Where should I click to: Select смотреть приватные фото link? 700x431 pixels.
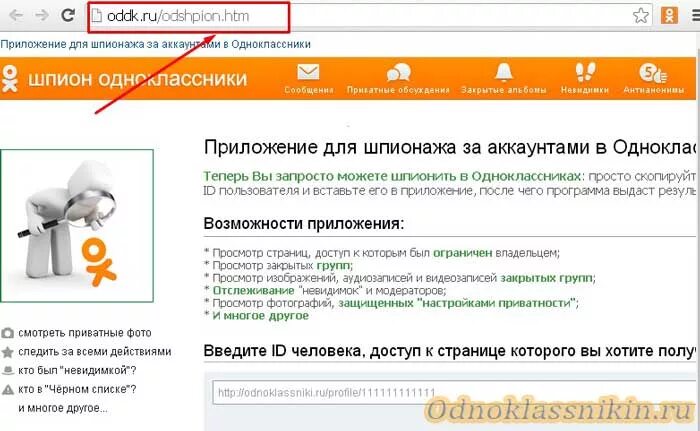click(85, 333)
